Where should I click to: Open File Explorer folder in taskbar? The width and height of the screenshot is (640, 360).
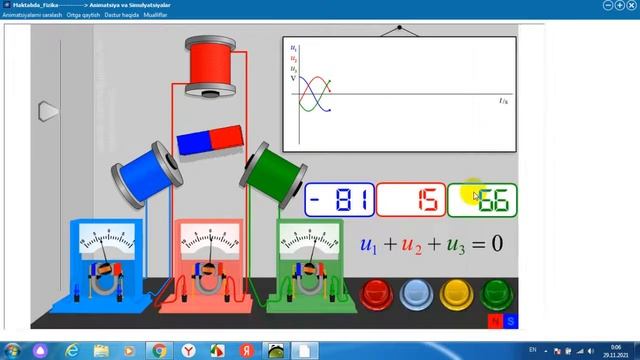101,351
